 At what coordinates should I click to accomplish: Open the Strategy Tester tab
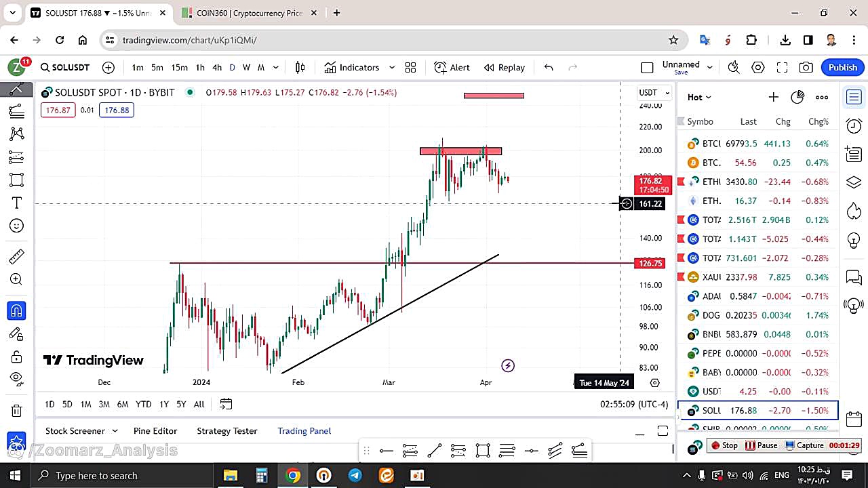point(227,431)
